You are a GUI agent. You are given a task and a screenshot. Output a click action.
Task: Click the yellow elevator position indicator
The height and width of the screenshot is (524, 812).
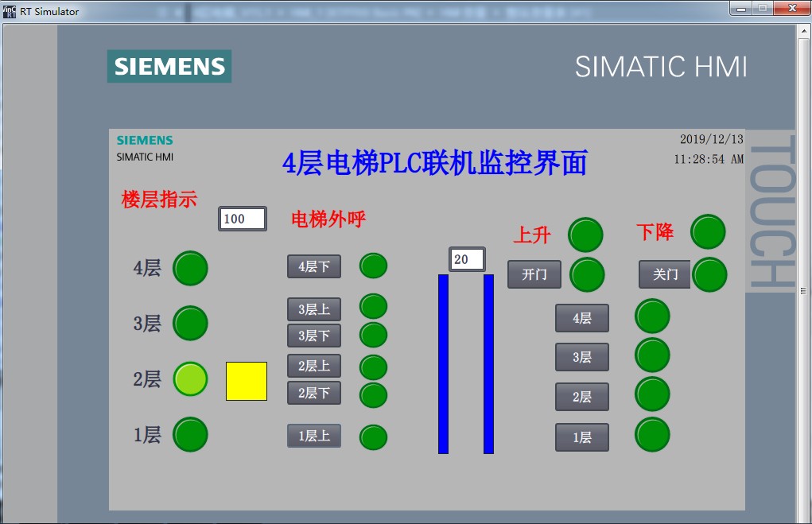tap(246, 382)
